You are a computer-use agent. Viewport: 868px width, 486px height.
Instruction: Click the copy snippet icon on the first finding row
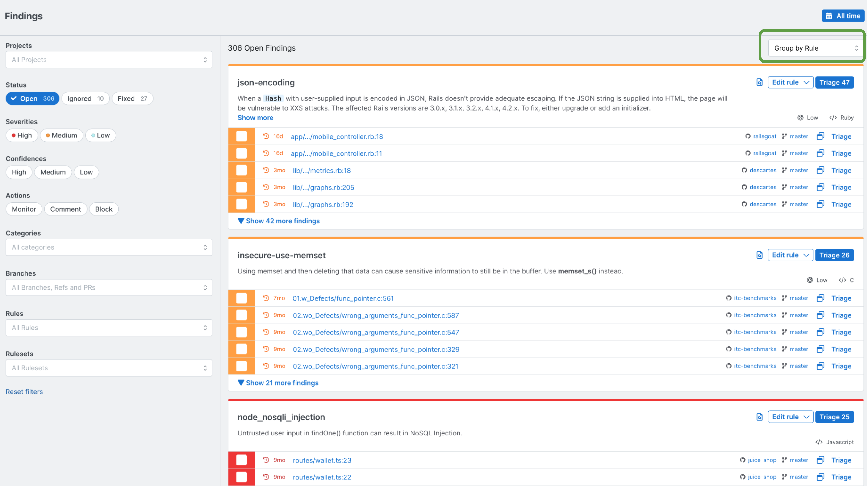(x=820, y=136)
